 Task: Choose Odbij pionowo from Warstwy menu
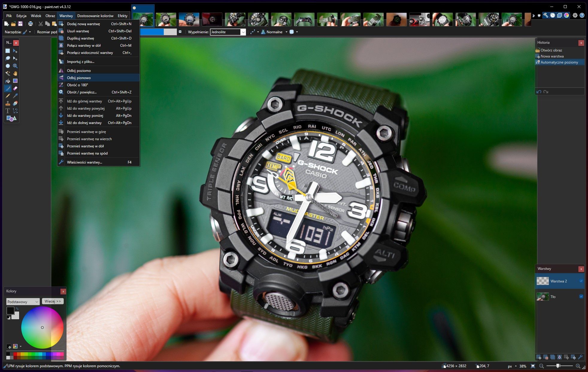coord(98,78)
